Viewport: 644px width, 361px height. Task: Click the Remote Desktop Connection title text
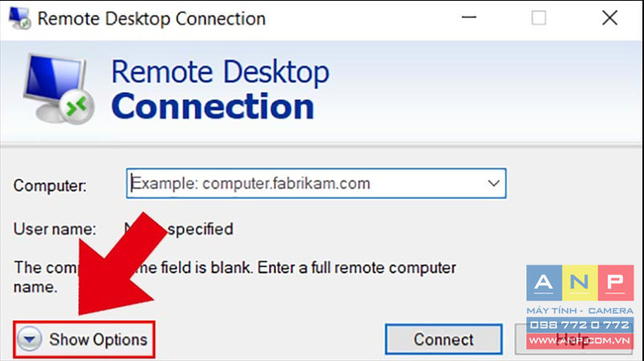click(x=151, y=18)
